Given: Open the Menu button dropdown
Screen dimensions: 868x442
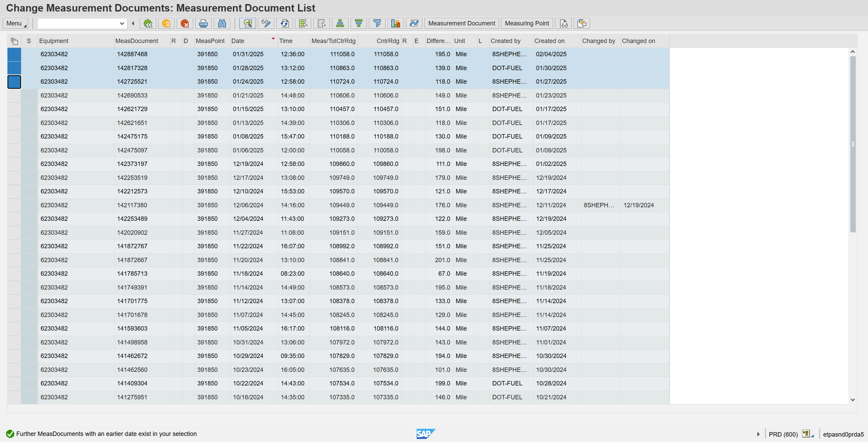Looking at the screenshot, I should point(15,23).
